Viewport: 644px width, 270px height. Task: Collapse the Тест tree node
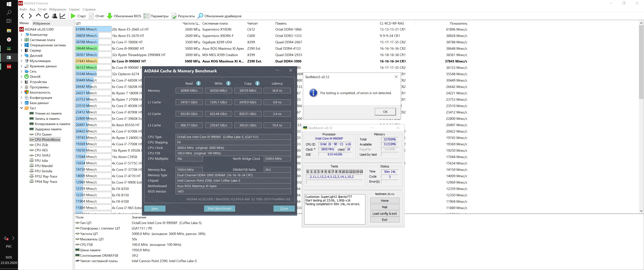click(22, 108)
